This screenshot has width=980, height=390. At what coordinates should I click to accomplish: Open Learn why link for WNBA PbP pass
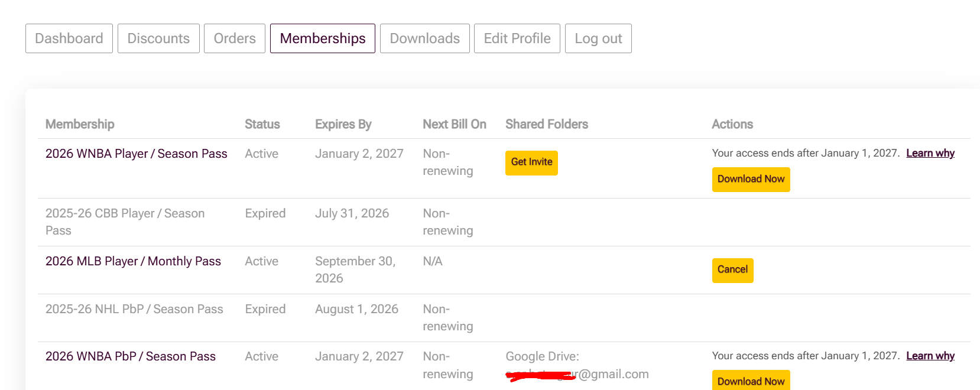click(930, 356)
